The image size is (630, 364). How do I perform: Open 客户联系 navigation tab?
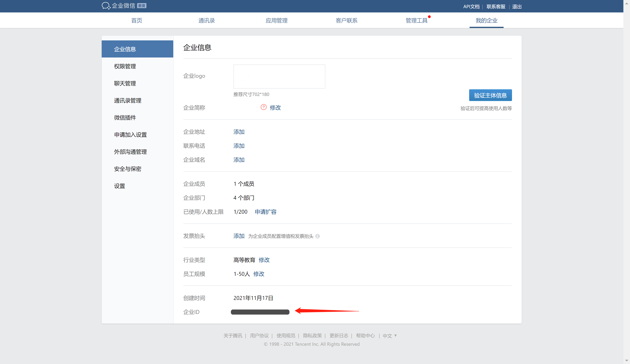point(346,20)
